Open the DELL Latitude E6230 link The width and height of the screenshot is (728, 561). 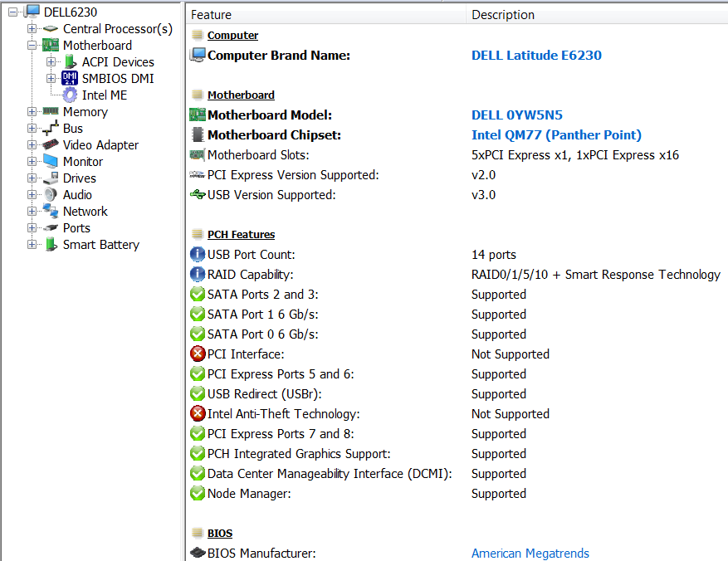point(536,56)
